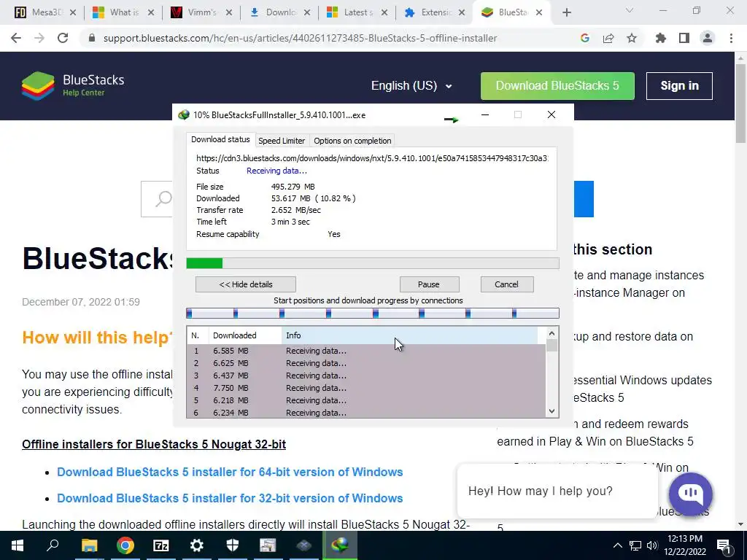Open the Chrome side panel icon

coord(684,38)
